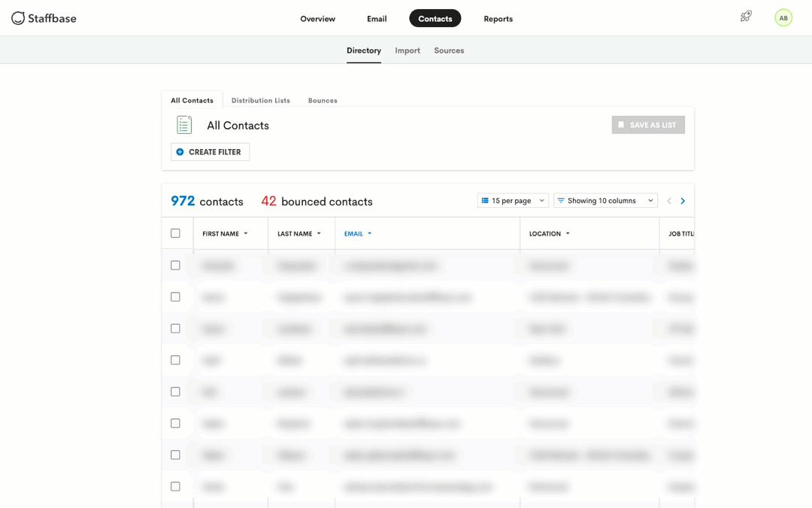Image resolution: width=812 pixels, height=508 pixels.
Task: Open the AB user avatar menu
Action: point(783,18)
